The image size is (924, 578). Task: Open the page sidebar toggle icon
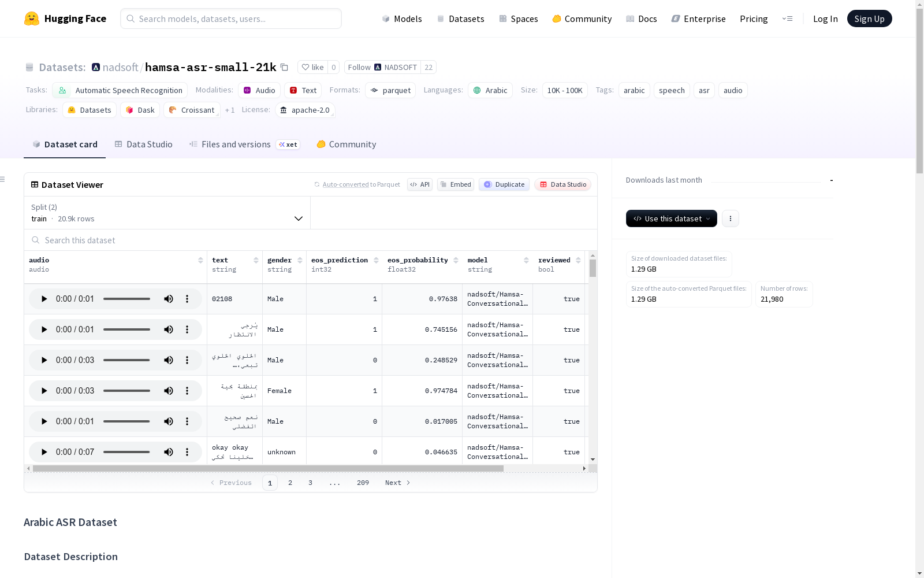(x=2, y=179)
